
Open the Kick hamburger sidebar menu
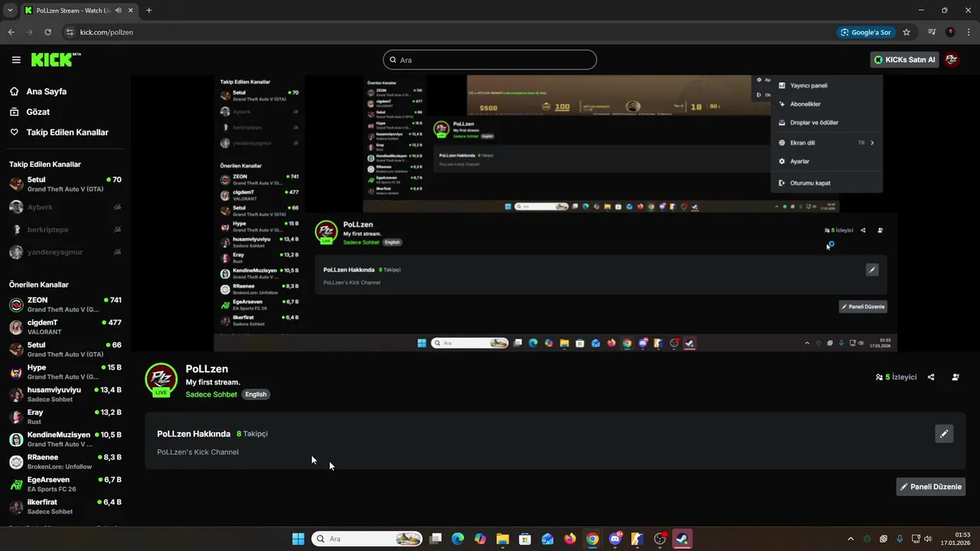click(x=16, y=60)
